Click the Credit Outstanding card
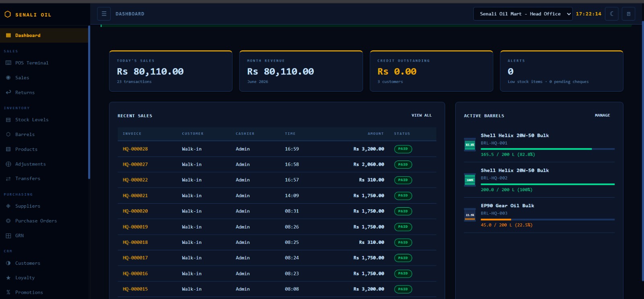The image size is (644, 299). tap(431, 71)
